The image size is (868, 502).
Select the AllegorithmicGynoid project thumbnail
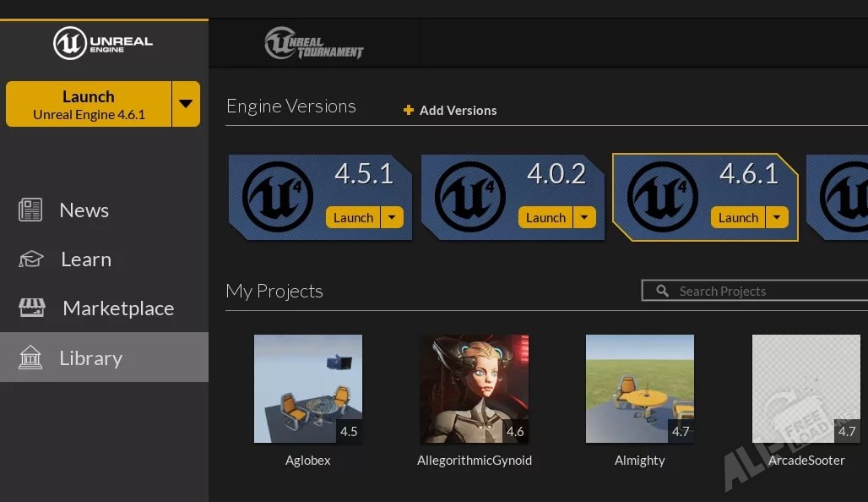click(475, 389)
